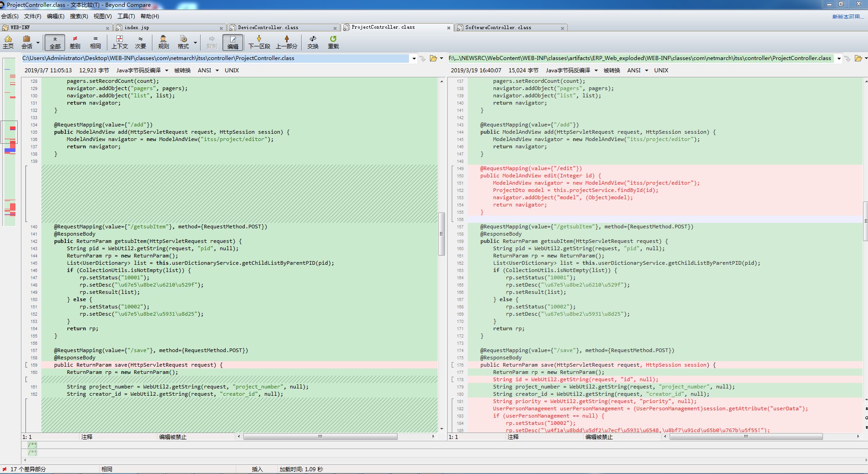Expand the 会话 dropdown arrow
868x474 pixels.
38,42
